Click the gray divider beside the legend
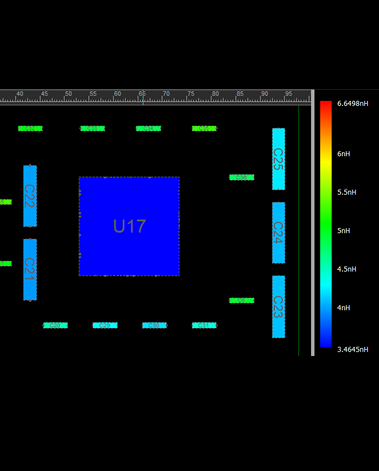The image size is (379, 471). (x=313, y=223)
